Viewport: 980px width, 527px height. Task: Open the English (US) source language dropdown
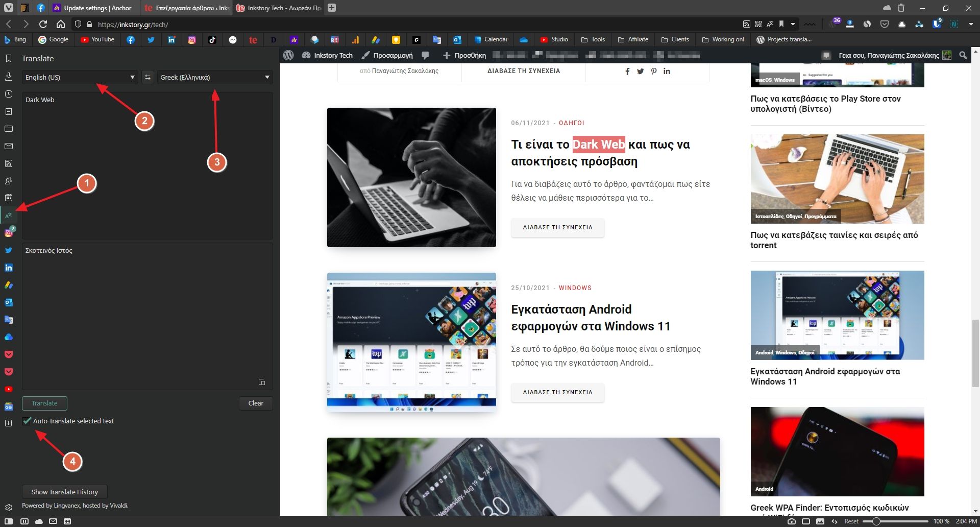(x=80, y=77)
